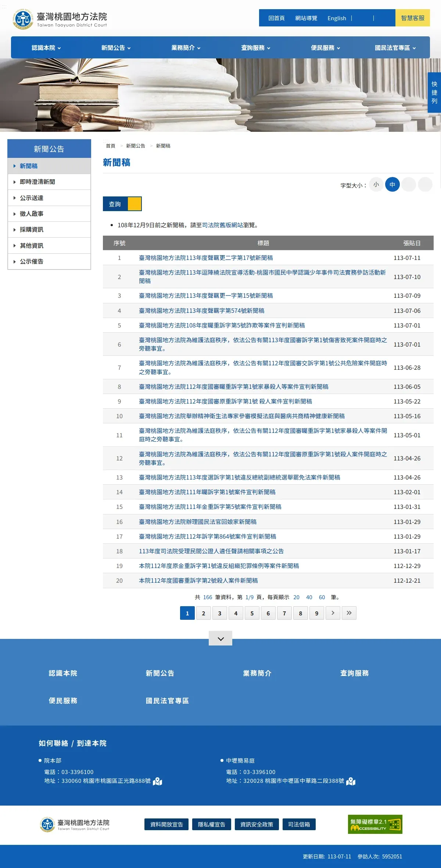The image size is (441, 868).
Task: Expand the 新聞公告 top menu
Action: (116, 48)
